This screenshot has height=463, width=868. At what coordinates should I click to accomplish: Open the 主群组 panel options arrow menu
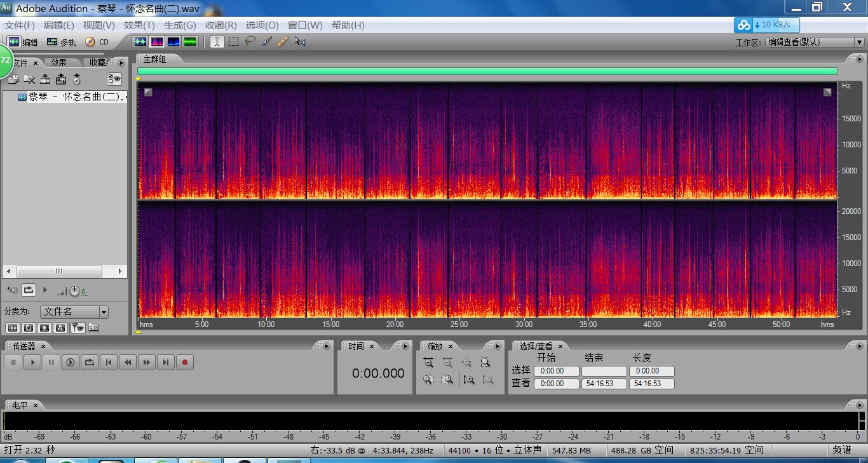point(861,59)
